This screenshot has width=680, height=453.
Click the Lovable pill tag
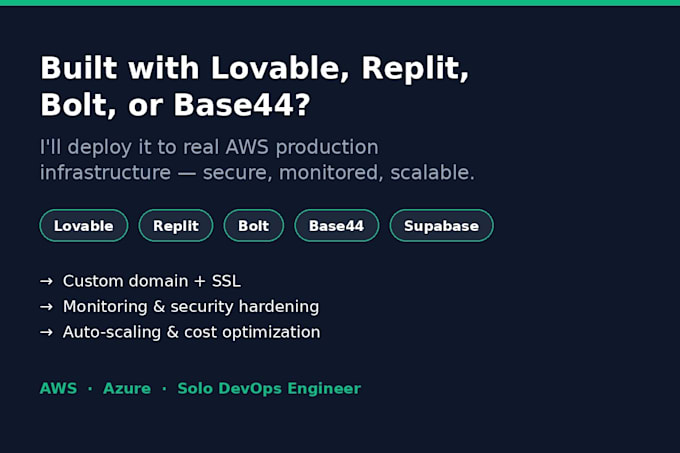84,225
